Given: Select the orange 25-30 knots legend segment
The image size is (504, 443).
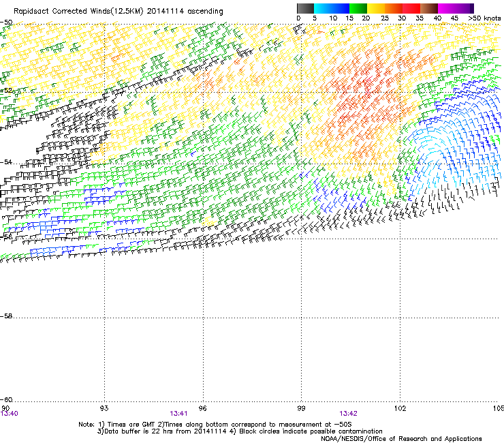Looking at the screenshot, I should [394, 8].
